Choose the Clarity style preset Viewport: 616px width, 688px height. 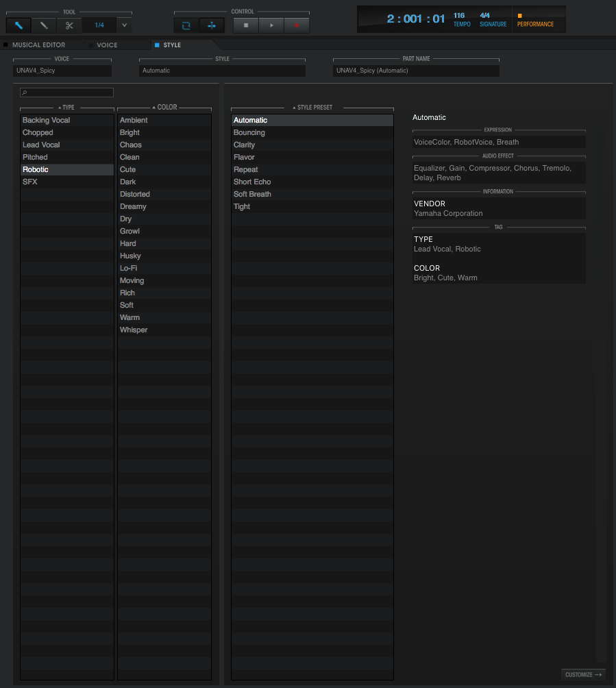(x=312, y=145)
